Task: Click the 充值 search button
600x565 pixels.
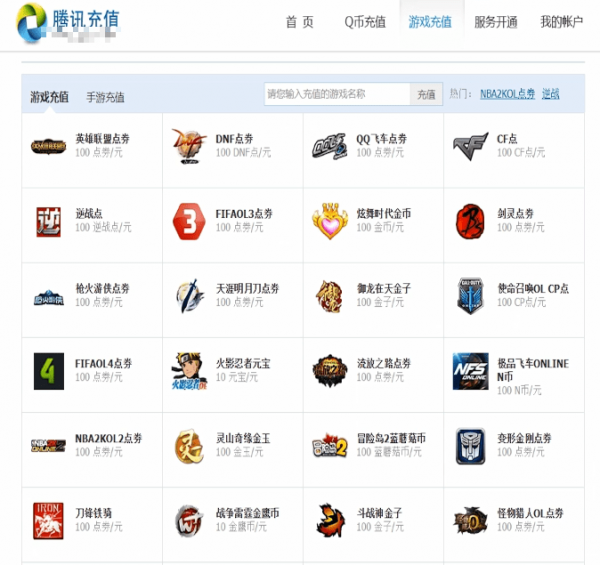Action: pos(426,94)
